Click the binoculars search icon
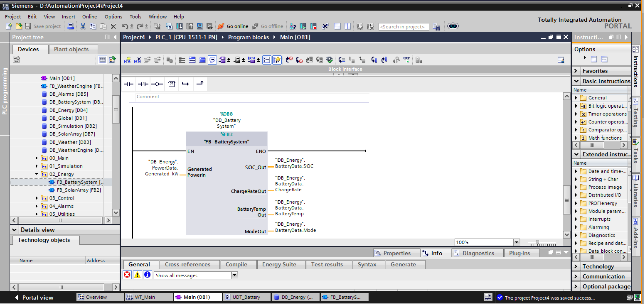Viewport: 644px width, 304px height. click(437, 27)
